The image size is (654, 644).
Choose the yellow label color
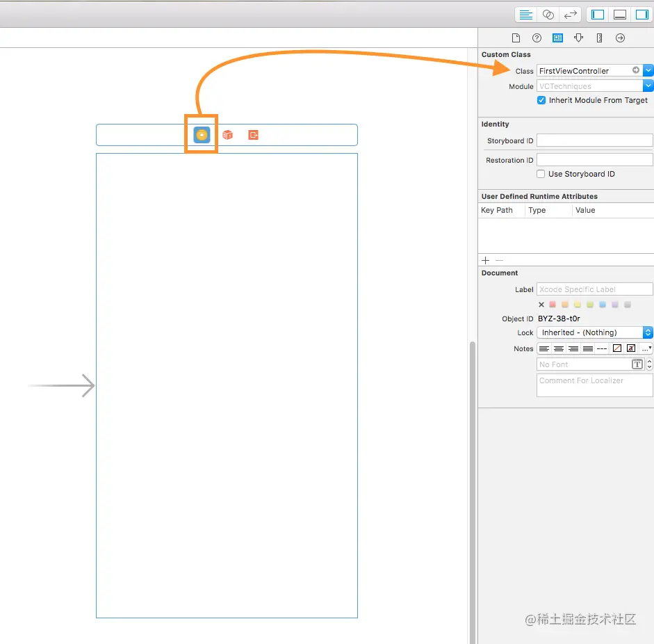(578, 305)
